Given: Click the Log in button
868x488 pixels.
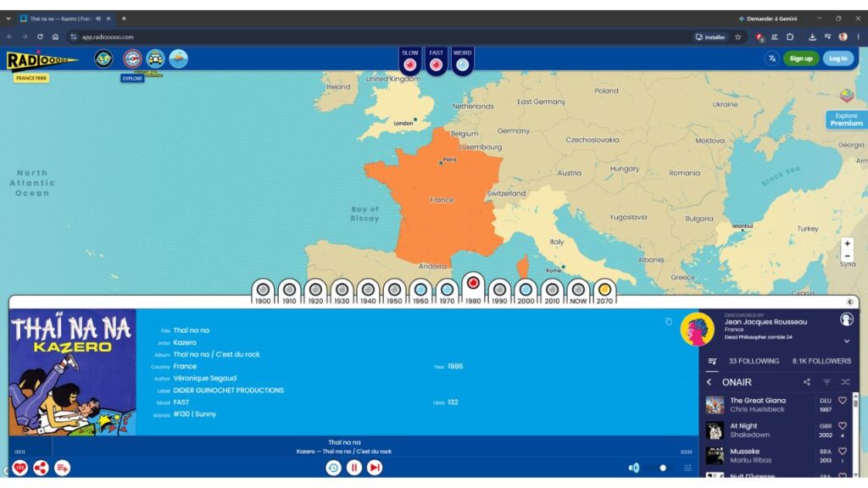Looking at the screenshot, I should [x=837, y=58].
